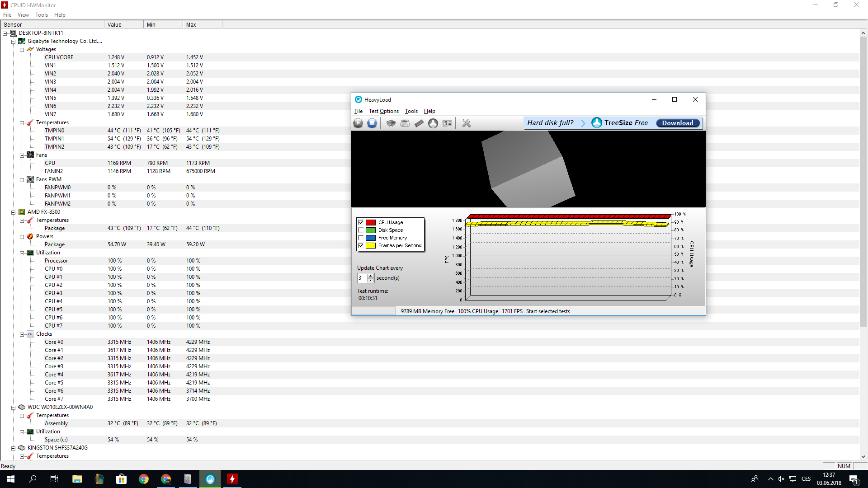Stop the running HeavyLoad test
The height and width of the screenshot is (488, 868).
click(x=372, y=123)
